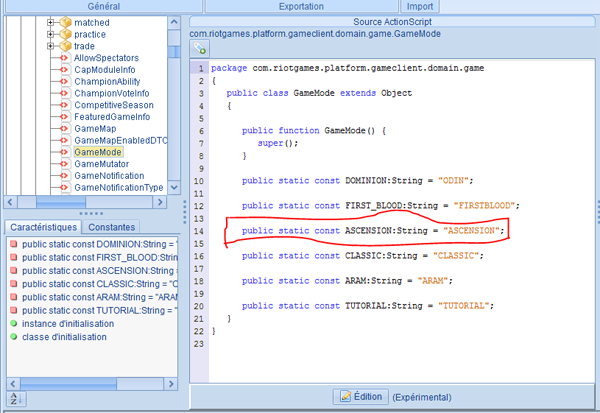Click the tree's vertical scrollbar down arrow
Viewport: 600px width, 413px height.
click(x=173, y=188)
